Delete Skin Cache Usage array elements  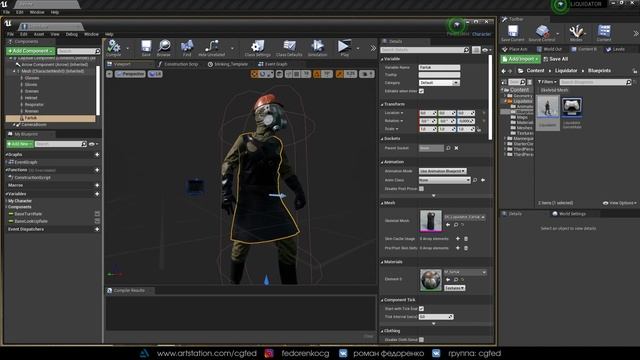coord(466,239)
